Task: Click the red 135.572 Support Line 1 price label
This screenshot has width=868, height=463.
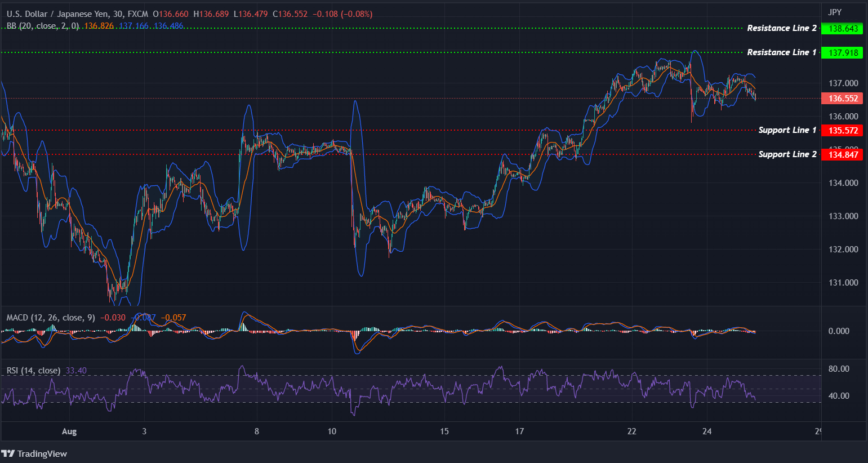Action: pos(842,130)
